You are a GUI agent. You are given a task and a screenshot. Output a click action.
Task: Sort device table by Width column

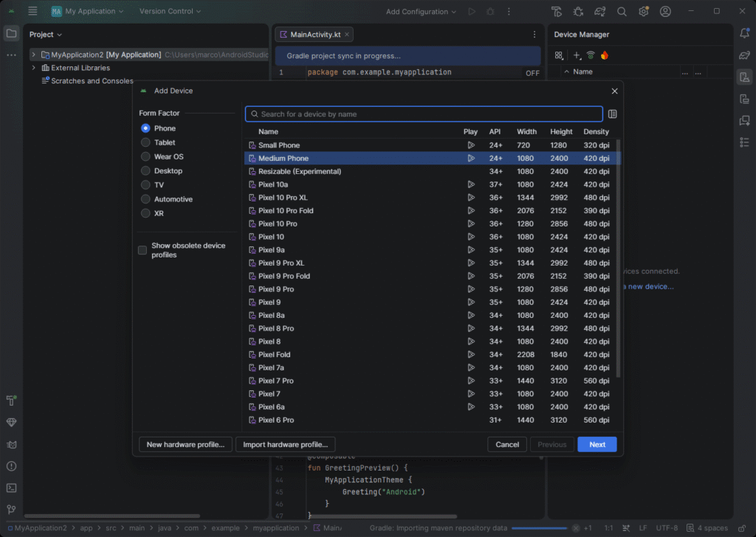tap(526, 131)
